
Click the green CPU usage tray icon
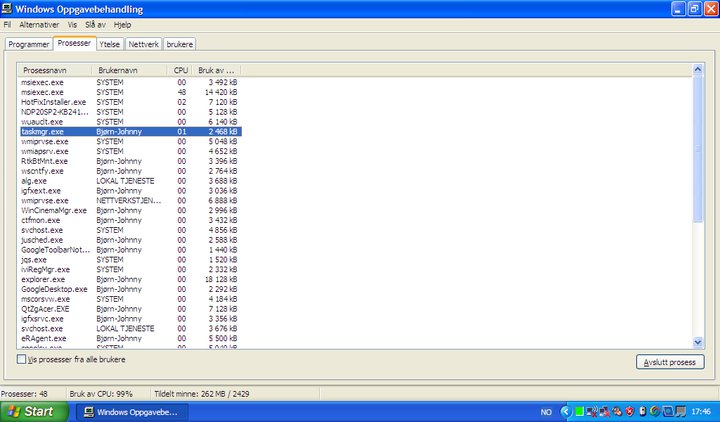coord(579,411)
